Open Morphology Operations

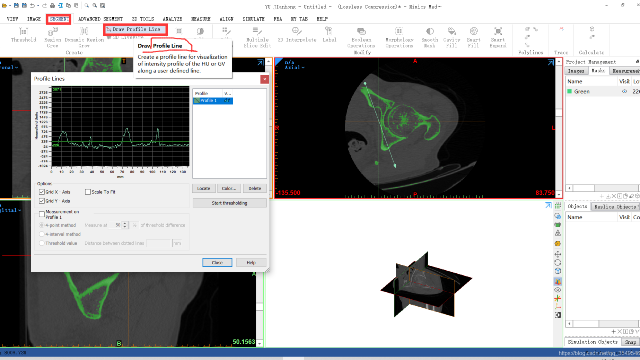[399, 37]
